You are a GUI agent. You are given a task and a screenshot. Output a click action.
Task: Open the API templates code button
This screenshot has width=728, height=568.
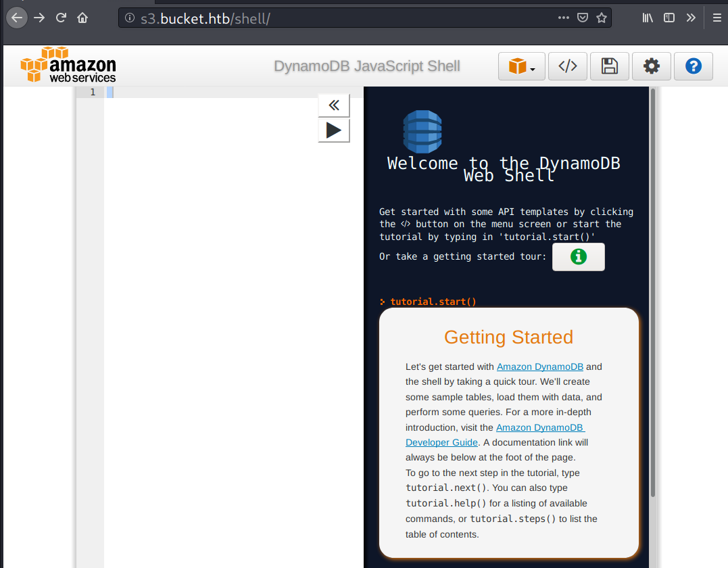pyautogui.click(x=567, y=66)
